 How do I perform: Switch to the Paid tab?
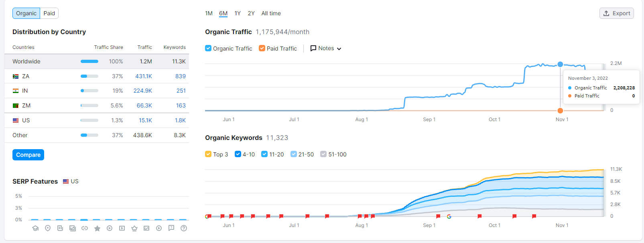[x=49, y=13]
